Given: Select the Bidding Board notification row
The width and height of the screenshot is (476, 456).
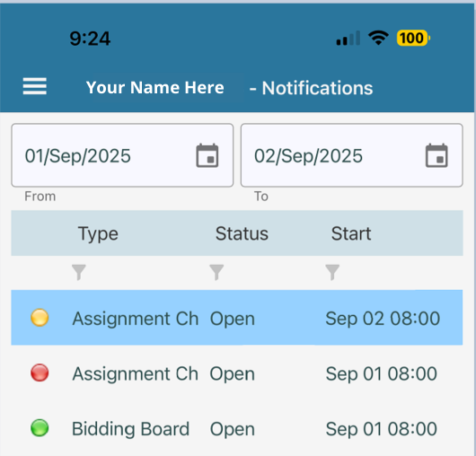Looking at the screenshot, I should [237, 428].
